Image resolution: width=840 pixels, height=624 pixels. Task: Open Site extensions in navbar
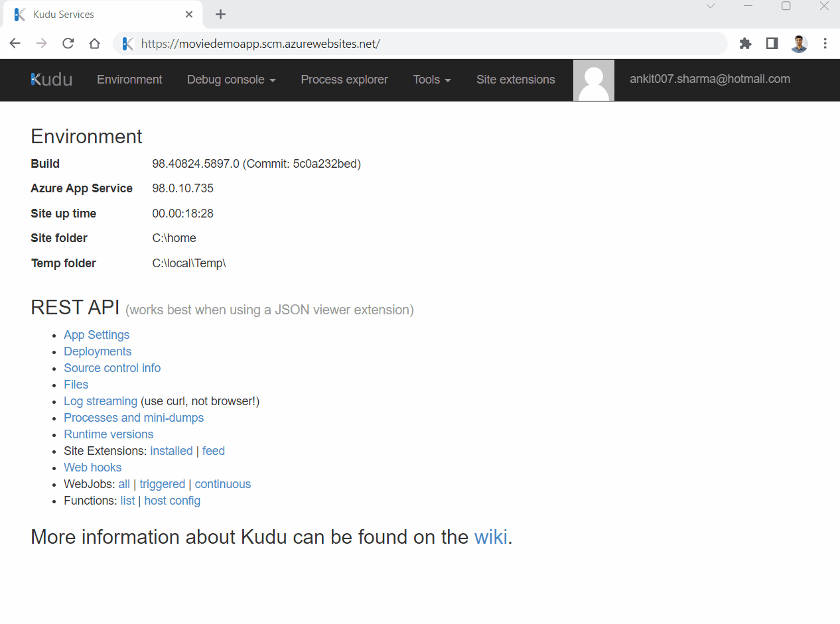click(x=516, y=80)
